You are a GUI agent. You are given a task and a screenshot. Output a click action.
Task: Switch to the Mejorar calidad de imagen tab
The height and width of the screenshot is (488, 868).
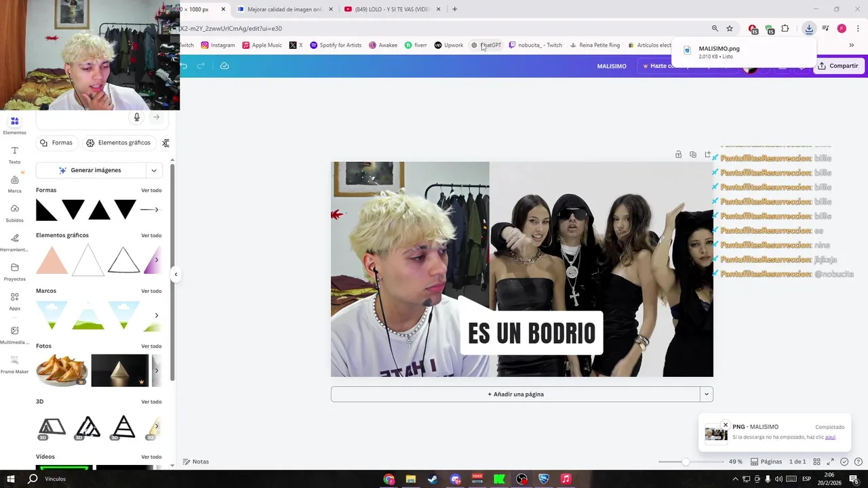[x=285, y=9]
